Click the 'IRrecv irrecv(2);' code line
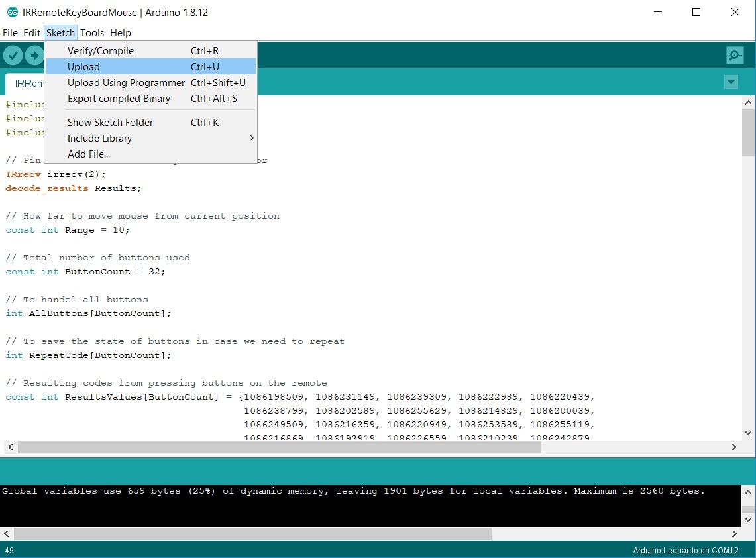Image resolution: width=756 pixels, height=558 pixels. [x=56, y=174]
